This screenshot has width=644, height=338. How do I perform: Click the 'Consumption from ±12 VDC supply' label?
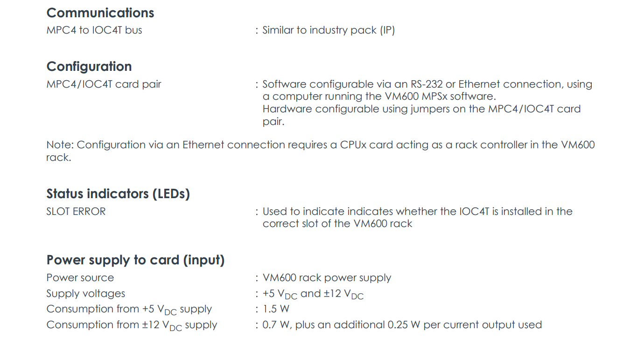tap(132, 325)
